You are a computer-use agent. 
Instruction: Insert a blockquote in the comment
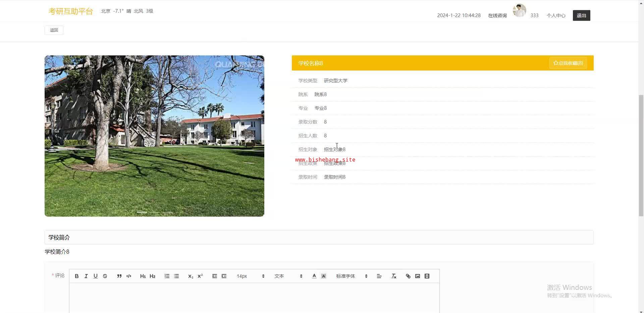coord(119,276)
